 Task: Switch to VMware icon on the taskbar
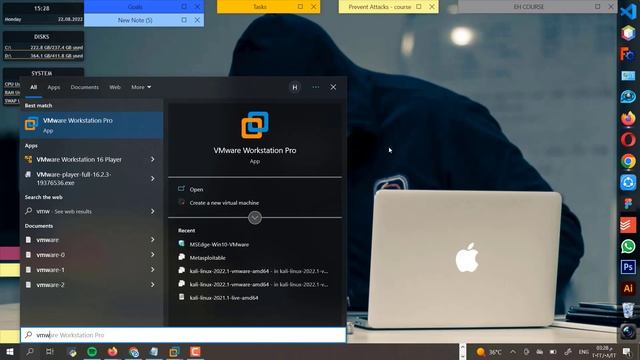175,352
